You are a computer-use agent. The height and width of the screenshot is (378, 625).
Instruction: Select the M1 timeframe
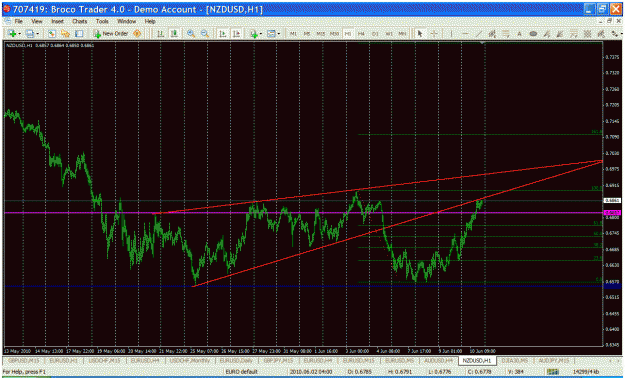pos(293,34)
